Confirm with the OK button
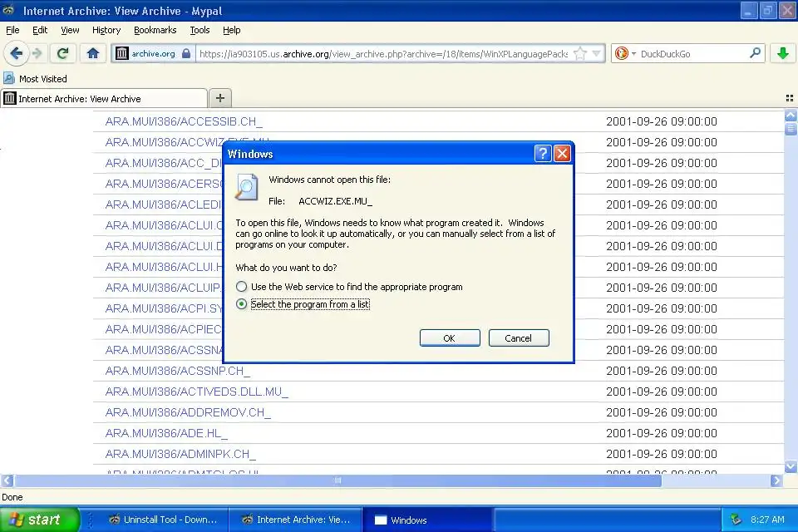 tap(450, 338)
